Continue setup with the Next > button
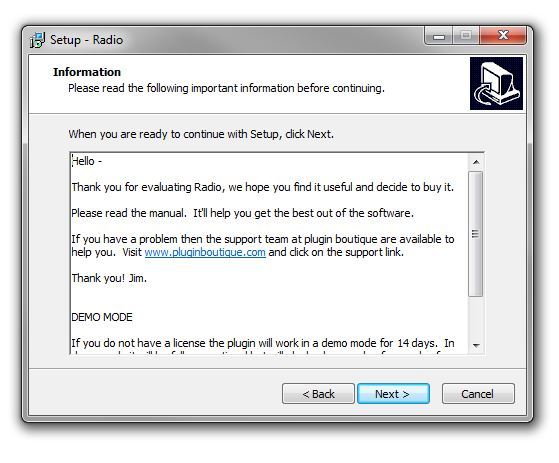Viewport: 559px width, 463px height. [x=393, y=394]
